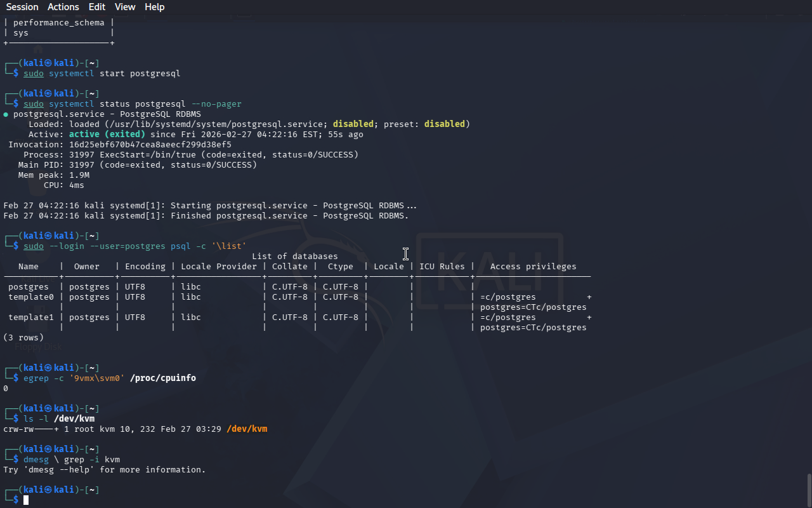Click the green 'active (exited)' status text
The width and height of the screenshot is (812, 508).
pos(107,135)
